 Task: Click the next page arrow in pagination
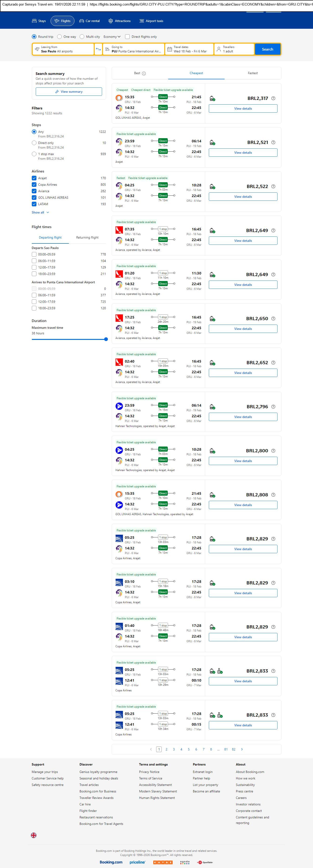pos(242,749)
